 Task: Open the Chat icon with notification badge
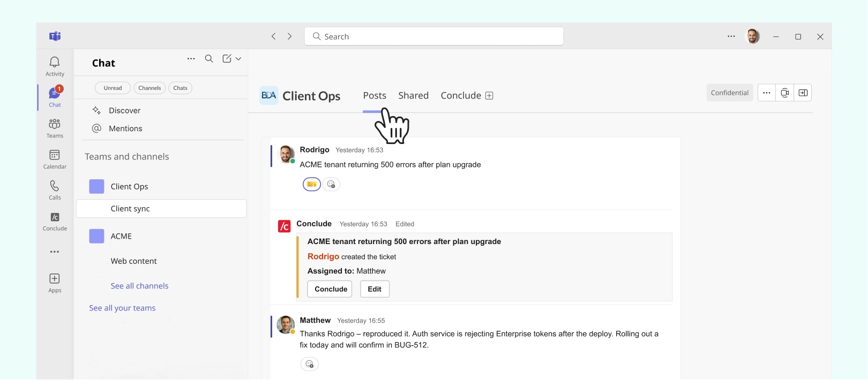pyautogui.click(x=55, y=96)
